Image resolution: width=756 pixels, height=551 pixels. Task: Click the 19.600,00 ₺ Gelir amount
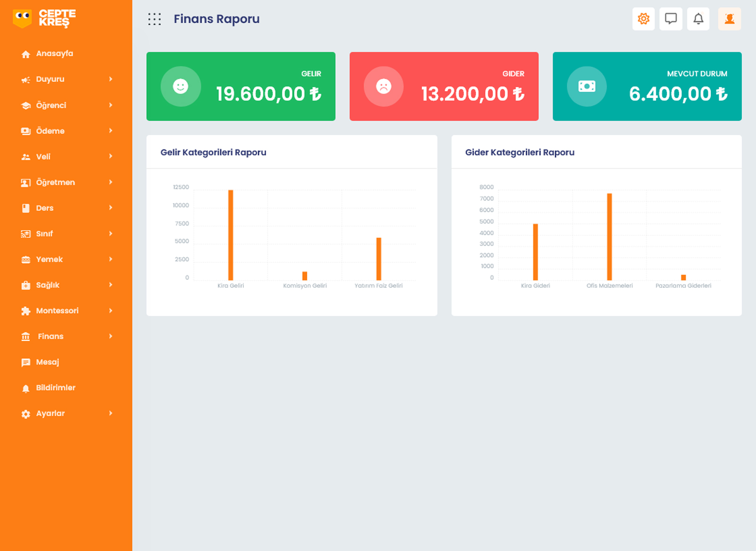click(x=268, y=94)
